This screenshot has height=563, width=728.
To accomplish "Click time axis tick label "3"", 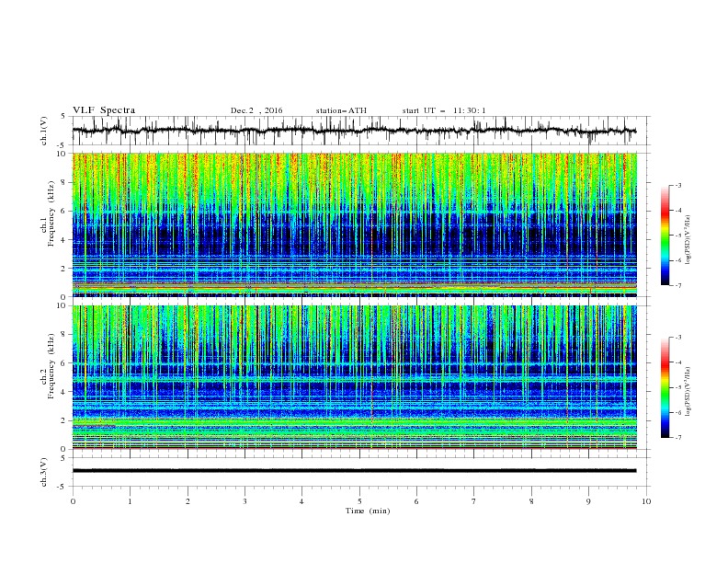I will [245, 501].
